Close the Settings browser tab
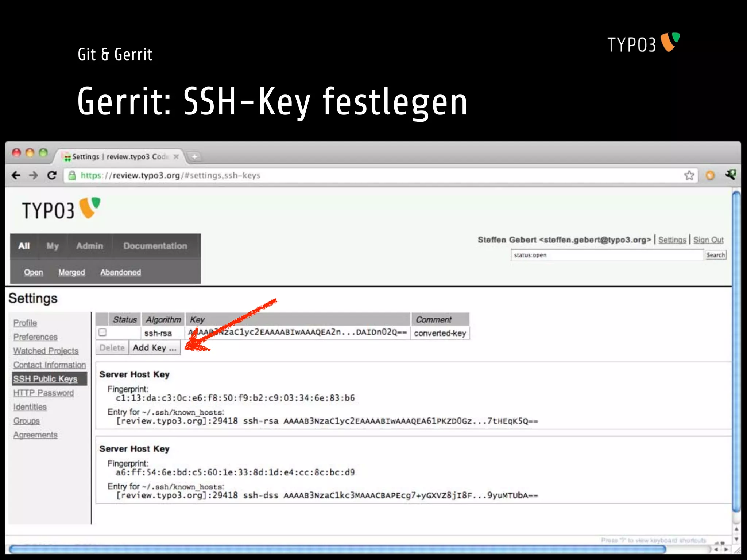The height and width of the screenshot is (560, 747). [176, 157]
